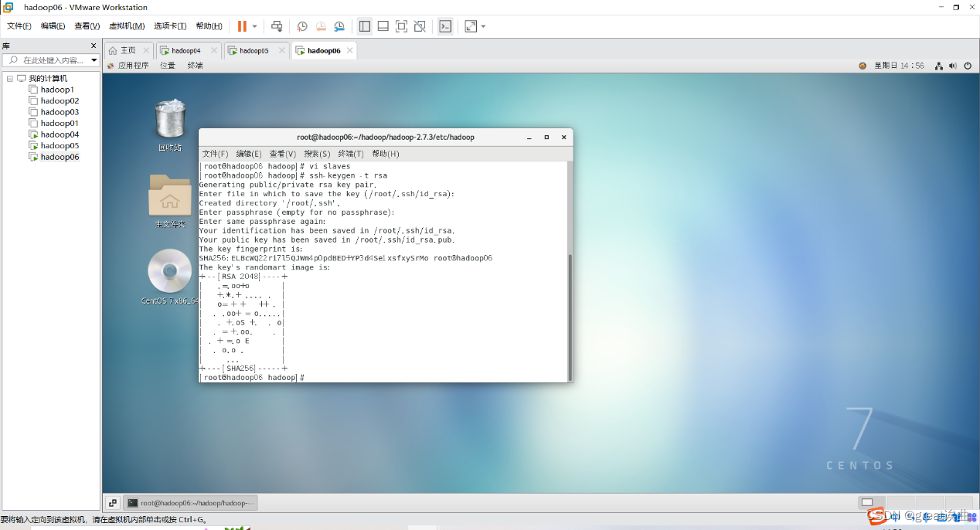Toggle the library sidebar view icon
Screen dimensions: 980x530
click(365, 26)
